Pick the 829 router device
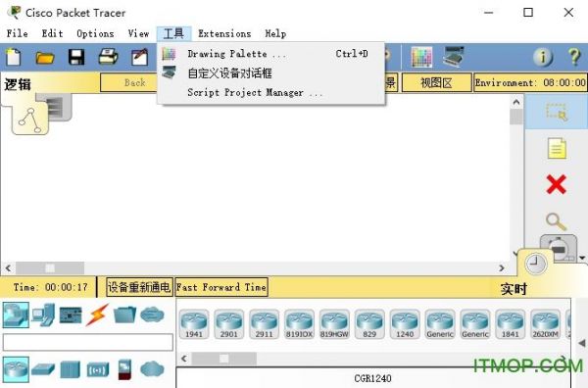 point(369,324)
